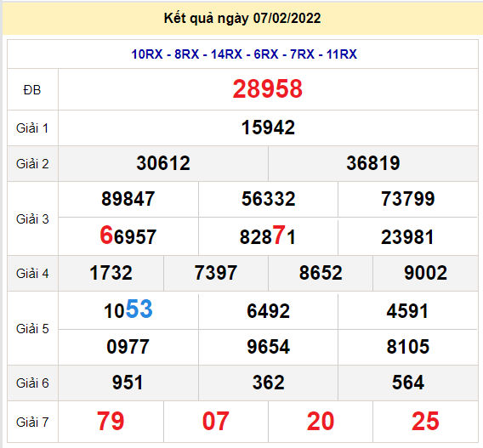This screenshot has width=483, height=448.
Task: Select the red number 07
Action: [x=216, y=421]
